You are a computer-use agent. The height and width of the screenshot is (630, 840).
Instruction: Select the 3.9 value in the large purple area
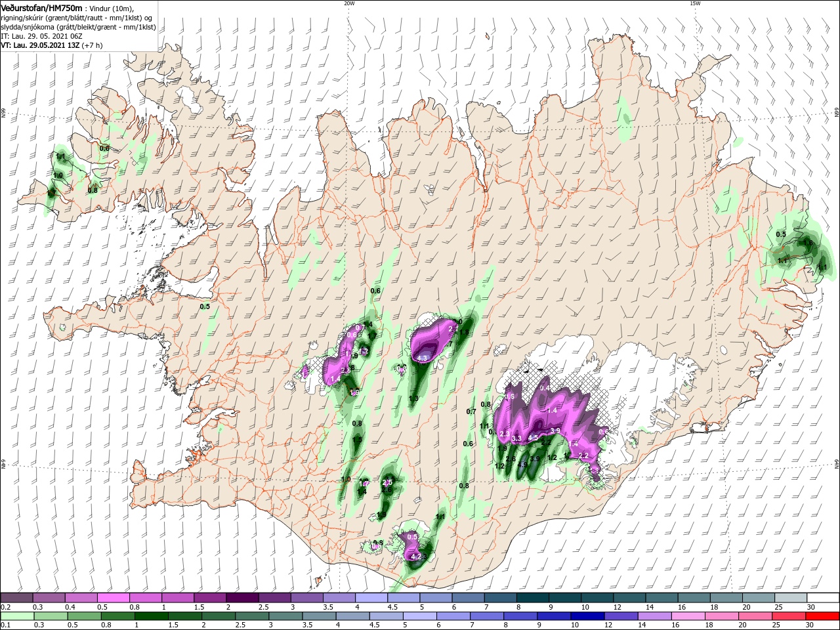coord(555,430)
